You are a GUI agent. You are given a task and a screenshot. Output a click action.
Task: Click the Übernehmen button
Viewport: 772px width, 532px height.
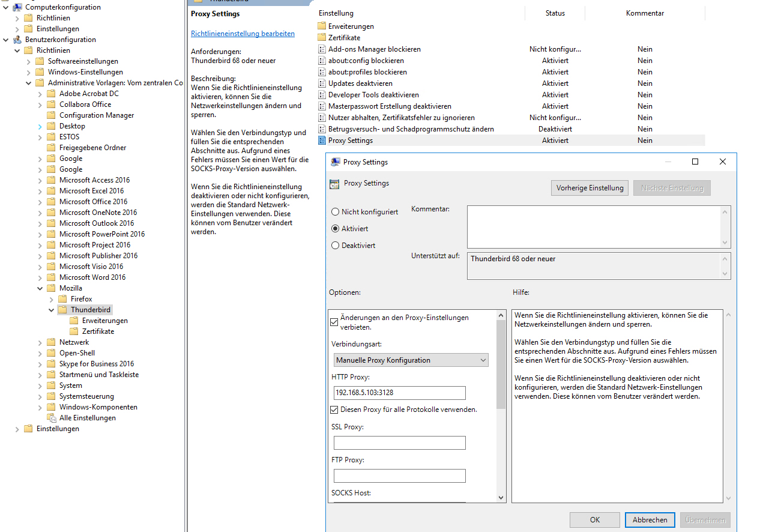(x=705, y=520)
